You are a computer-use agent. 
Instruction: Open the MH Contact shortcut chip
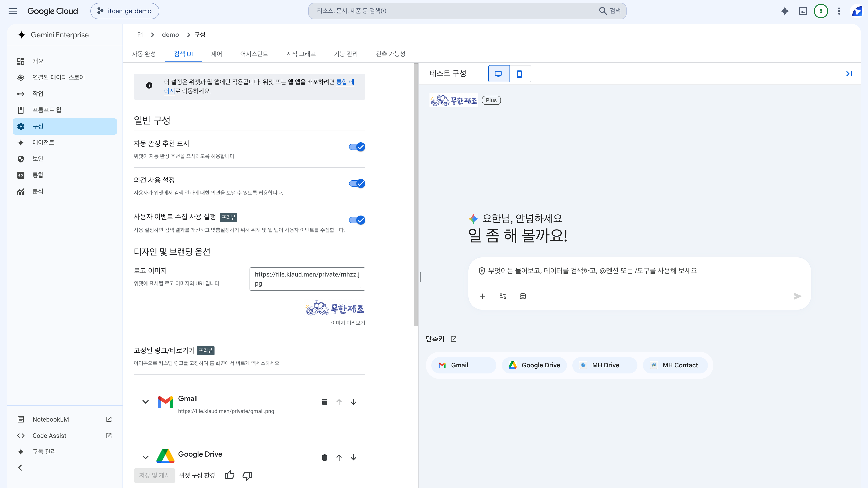click(x=675, y=365)
